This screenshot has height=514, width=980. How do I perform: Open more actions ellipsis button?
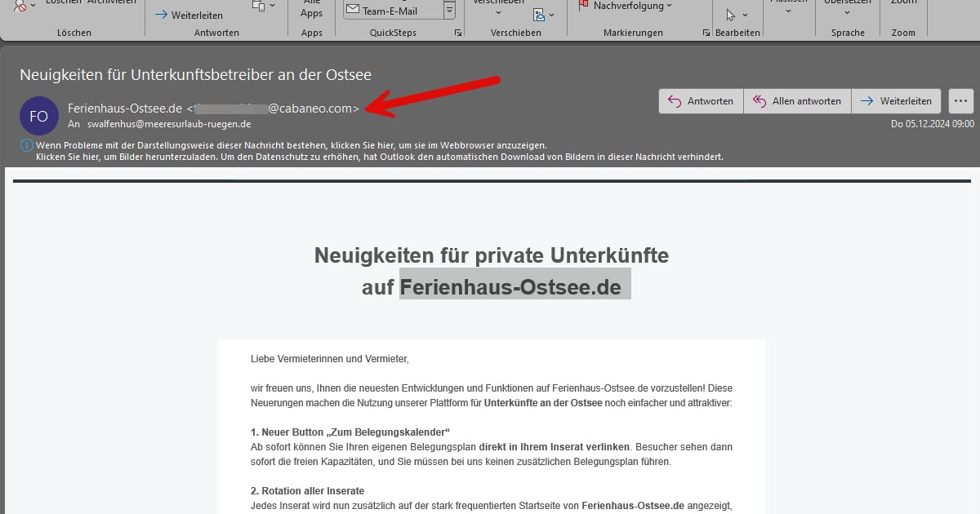[960, 101]
